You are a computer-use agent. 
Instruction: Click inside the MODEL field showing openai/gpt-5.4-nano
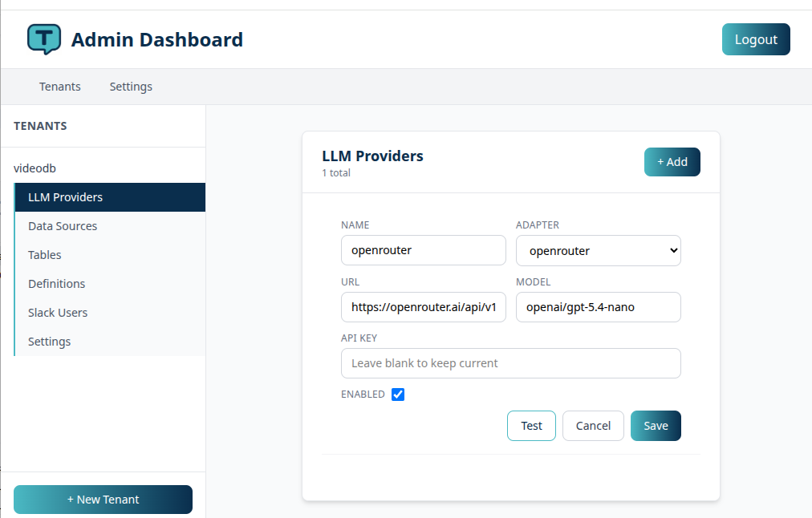pos(598,307)
